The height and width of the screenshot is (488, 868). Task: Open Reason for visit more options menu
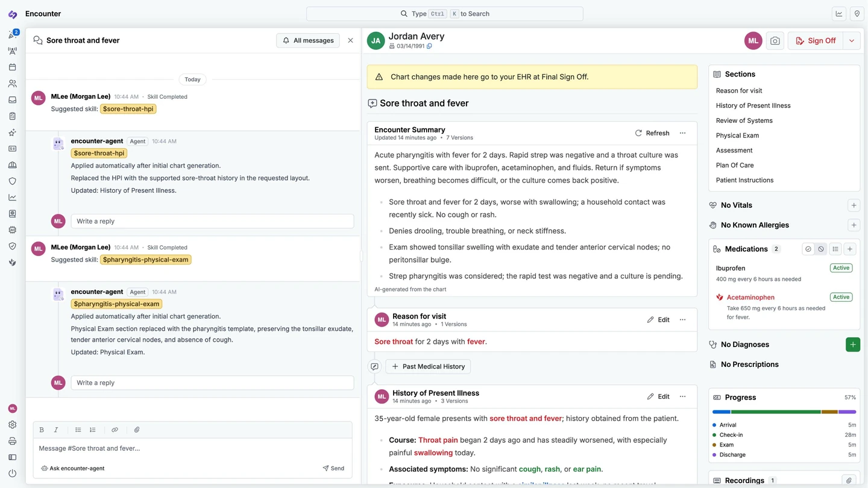click(x=683, y=320)
